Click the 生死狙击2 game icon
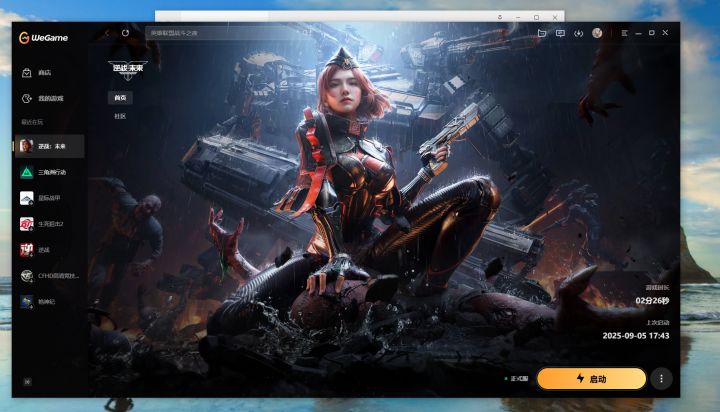The height and width of the screenshot is (412, 720). point(27,224)
